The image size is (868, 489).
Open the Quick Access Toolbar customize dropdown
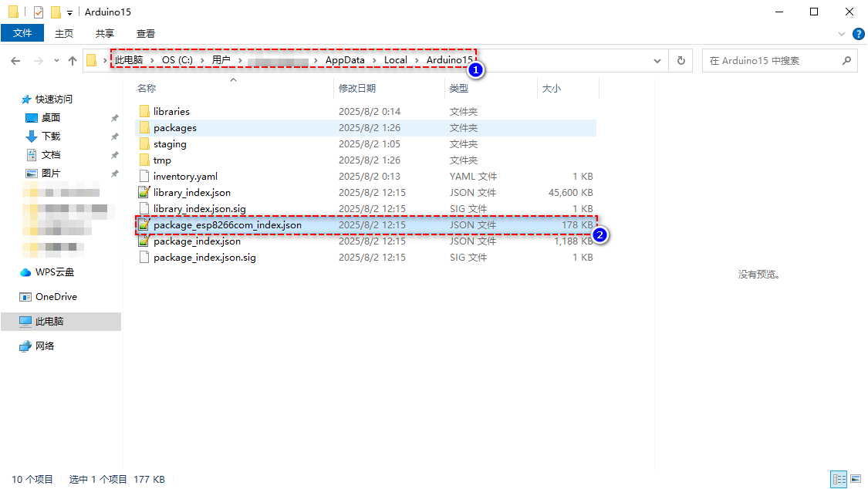coord(69,12)
